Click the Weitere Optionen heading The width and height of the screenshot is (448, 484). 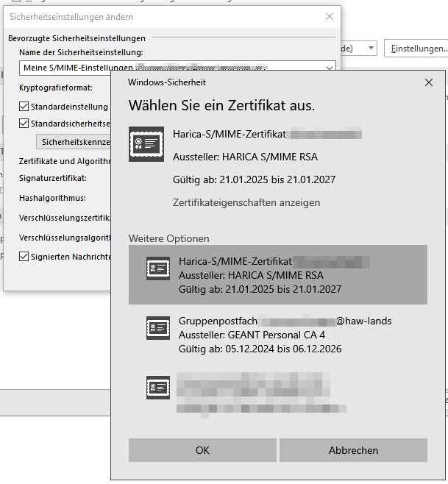tap(169, 238)
